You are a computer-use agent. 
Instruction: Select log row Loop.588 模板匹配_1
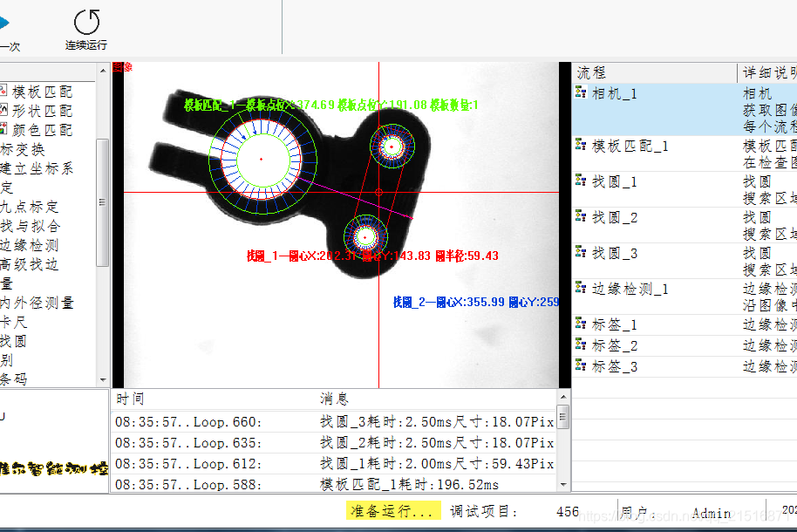[x=334, y=484]
